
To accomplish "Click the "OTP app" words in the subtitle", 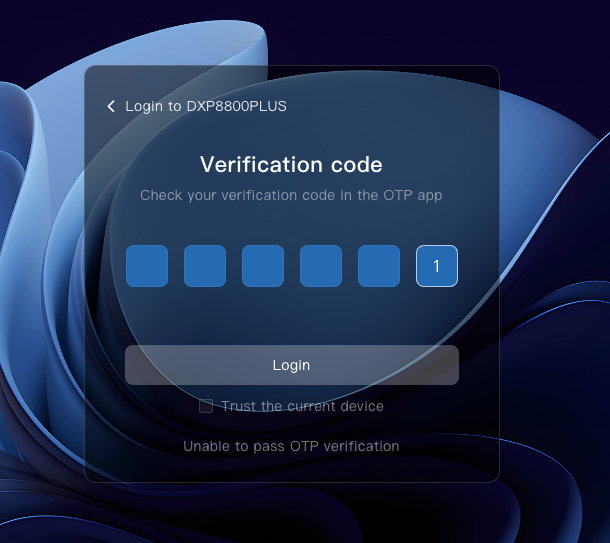I will (x=413, y=195).
